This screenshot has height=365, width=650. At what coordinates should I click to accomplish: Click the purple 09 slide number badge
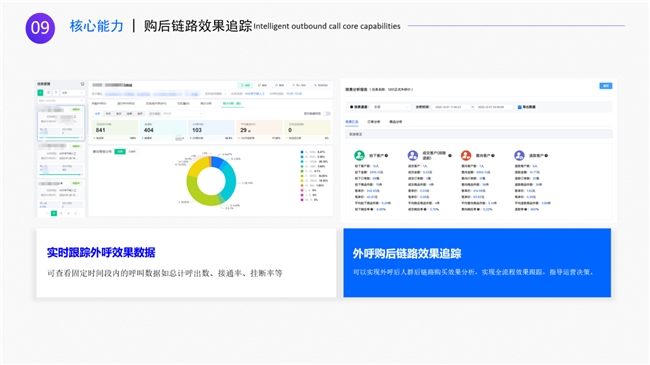40,28
